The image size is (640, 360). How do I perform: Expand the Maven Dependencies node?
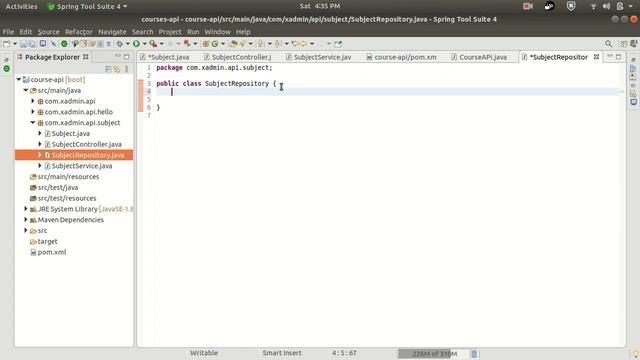[x=26, y=220]
